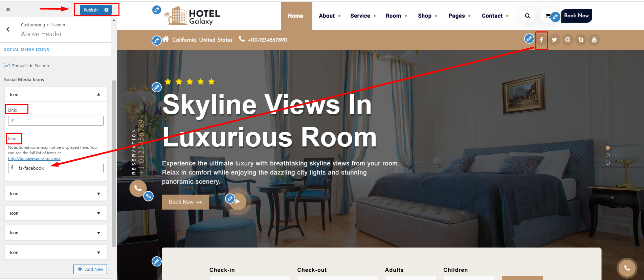Open the search icon in navigation

528,16
